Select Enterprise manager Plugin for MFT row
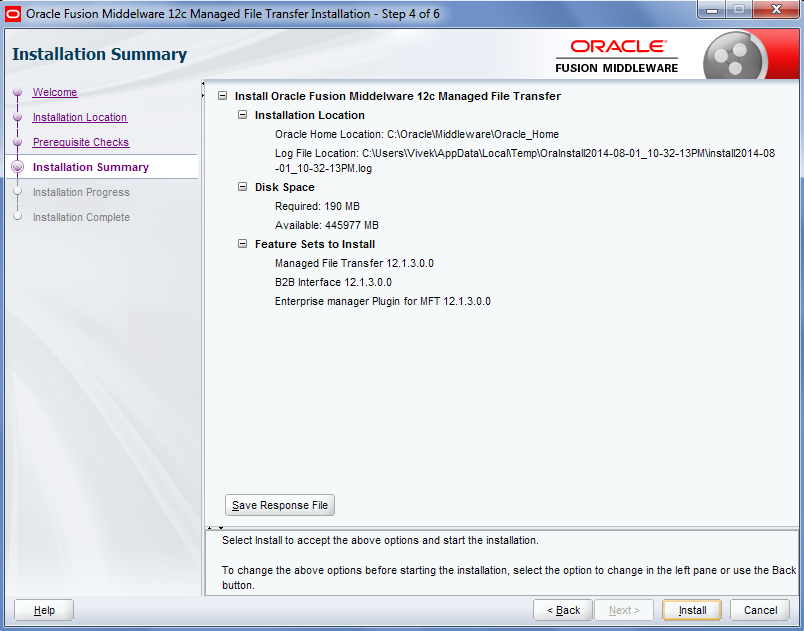Image resolution: width=804 pixels, height=631 pixels. click(383, 301)
